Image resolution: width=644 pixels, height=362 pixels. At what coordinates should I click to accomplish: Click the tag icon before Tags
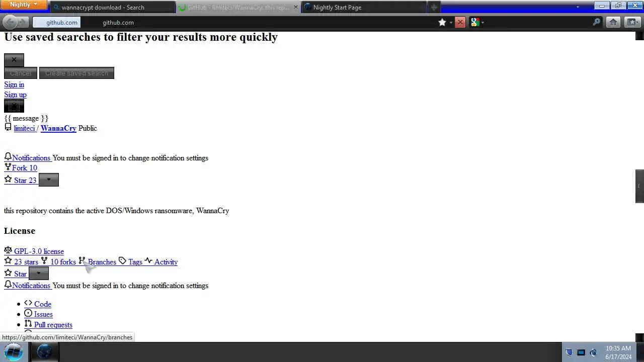pyautogui.click(x=122, y=261)
